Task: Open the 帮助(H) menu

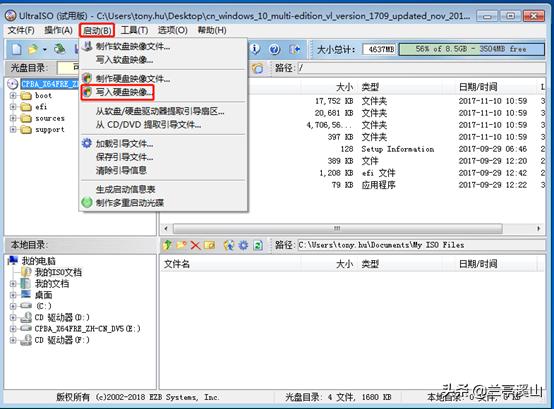Action: click(212, 30)
